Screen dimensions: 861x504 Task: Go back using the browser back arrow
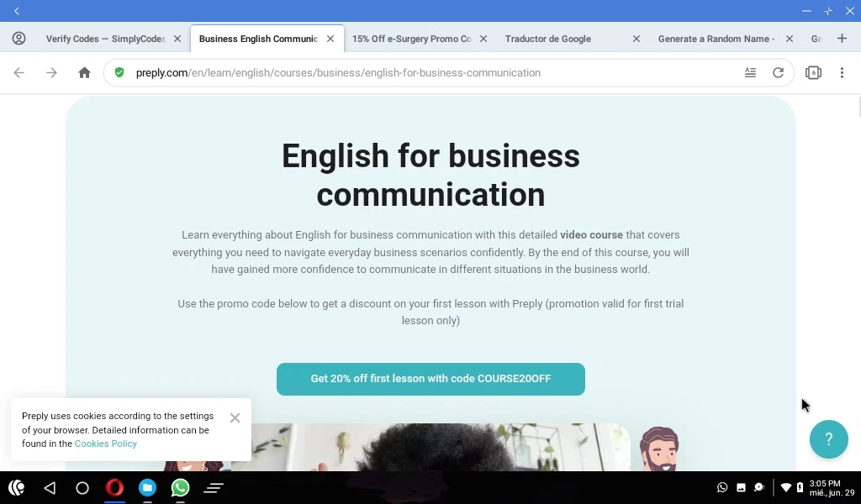(19, 72)
